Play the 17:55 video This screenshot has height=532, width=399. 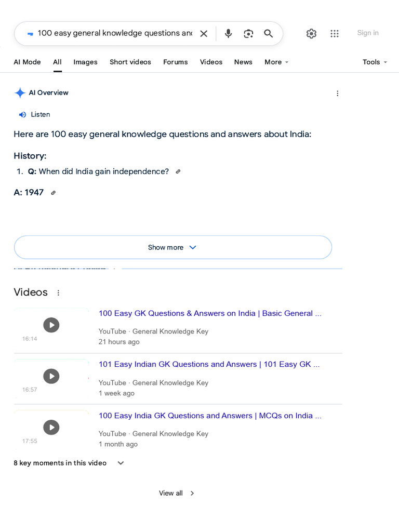51,428
